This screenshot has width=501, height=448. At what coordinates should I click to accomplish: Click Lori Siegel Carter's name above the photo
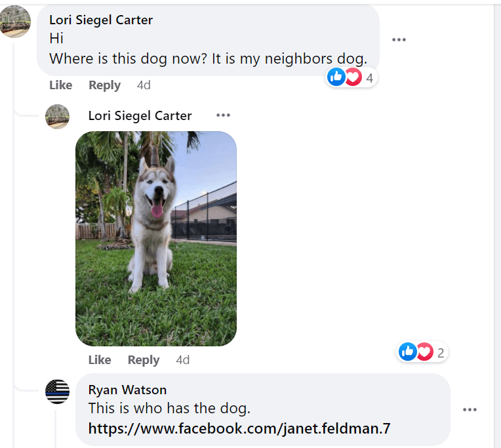point(140,116)
